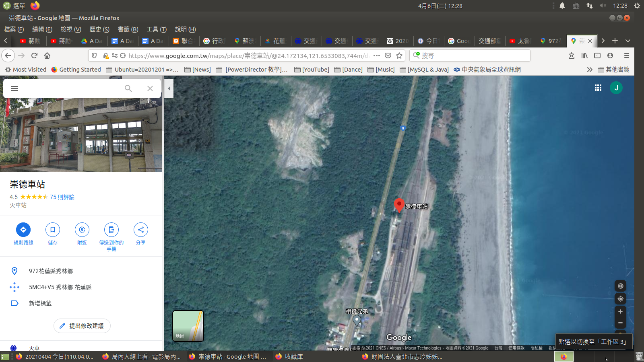Click the 提出修改建議 button
Viewport: 644px width, 362px height.
[x=82, y=326]
